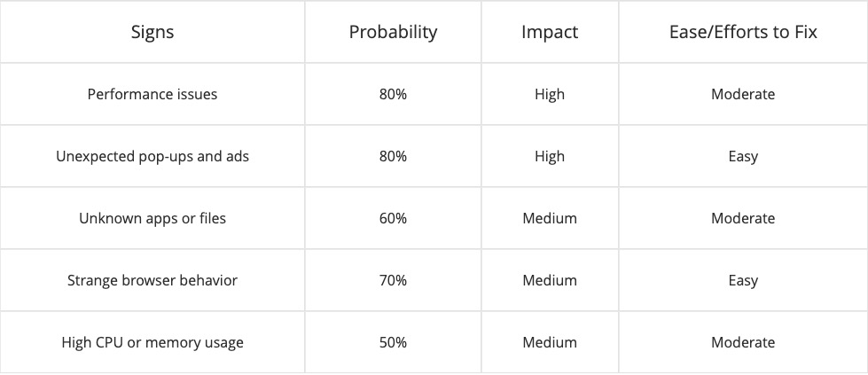Click High impact in Performance issues row

(550, 94)
